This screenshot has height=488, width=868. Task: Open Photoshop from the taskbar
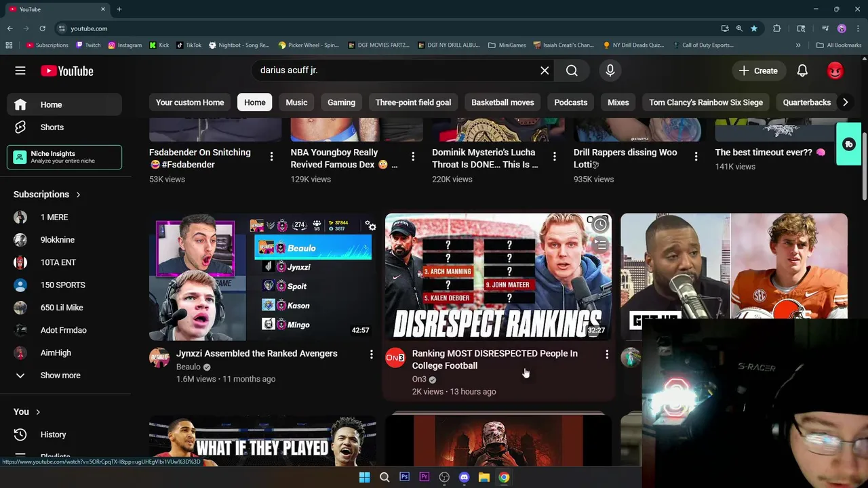click(x=404, y=477)
